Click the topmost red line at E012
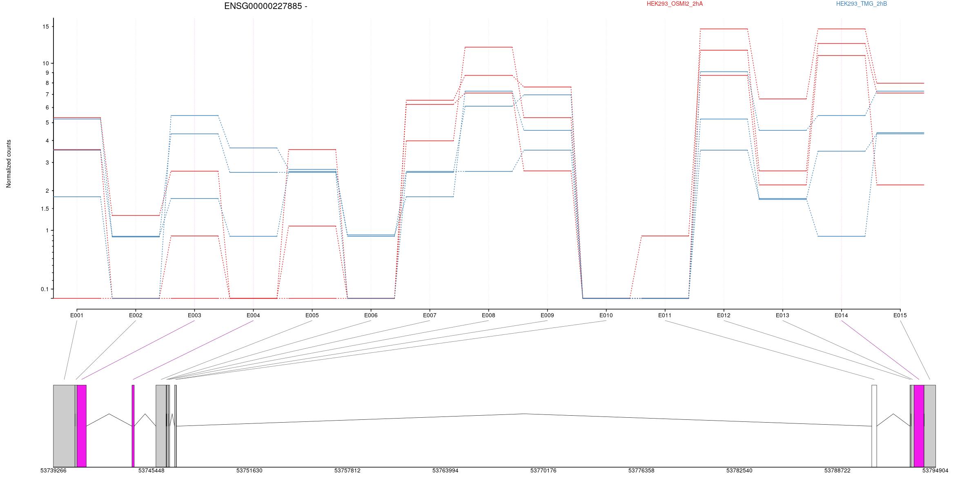This screenshot has height=490, width=980. tap(724, 29)
